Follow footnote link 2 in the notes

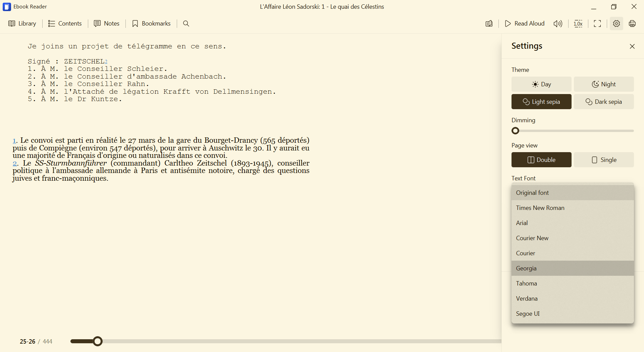coord(15,164)
